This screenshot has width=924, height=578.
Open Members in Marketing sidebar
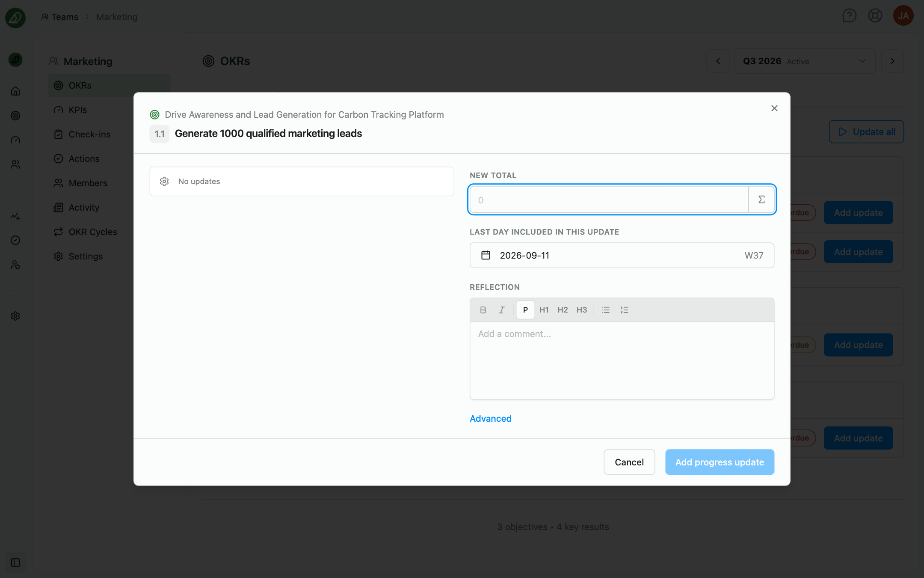(x=110, y=183)
